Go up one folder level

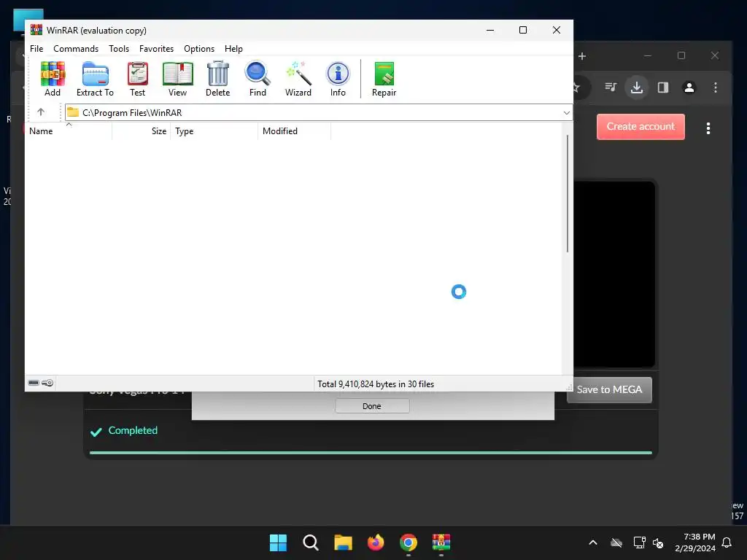coord(41,112)
